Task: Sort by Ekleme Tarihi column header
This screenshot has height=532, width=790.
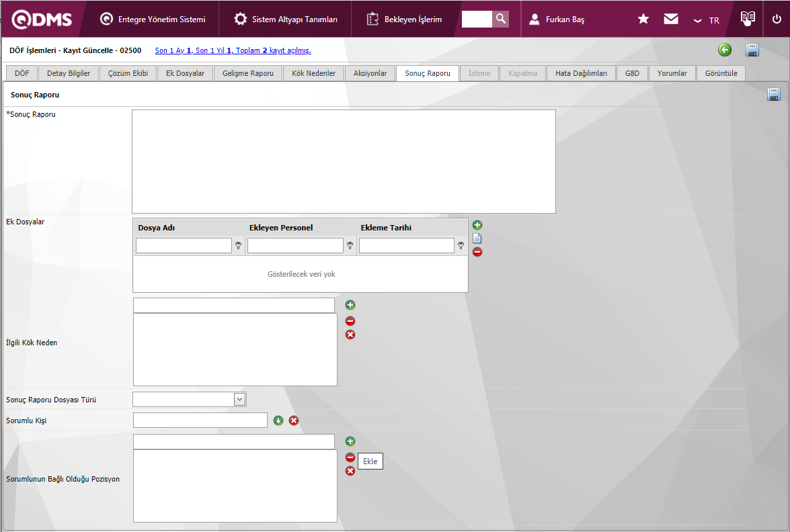Action: pyautogui.click(x=386, y=228)
